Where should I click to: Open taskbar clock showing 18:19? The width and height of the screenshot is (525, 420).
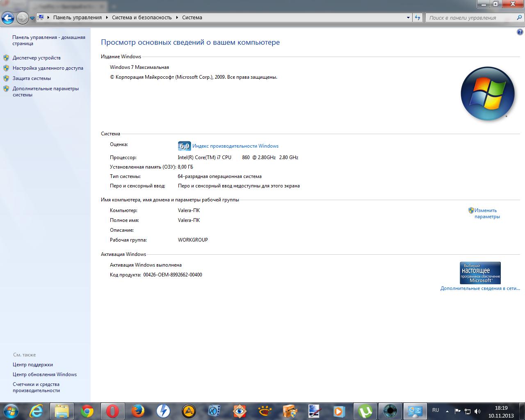point(501,411)
